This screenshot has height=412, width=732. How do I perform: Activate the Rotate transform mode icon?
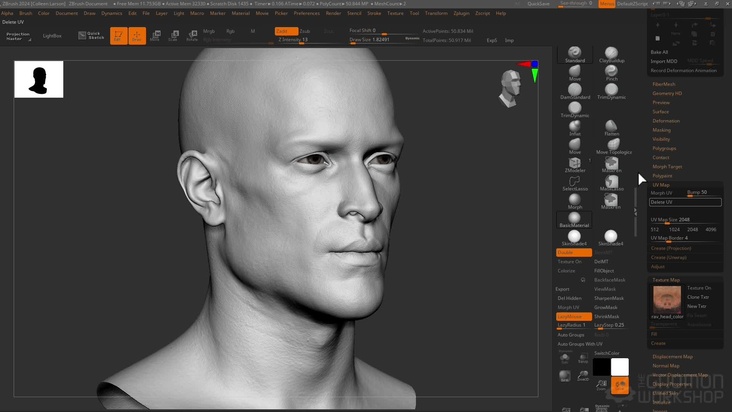pyautogui.click(x=192, y=35)
